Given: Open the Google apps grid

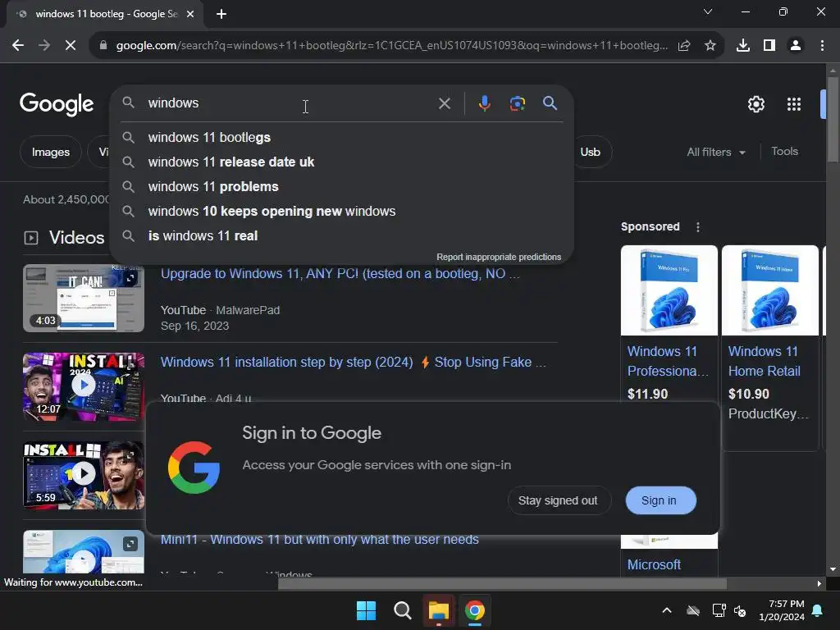Looking at the screenshot, I should tap(794, 104).
